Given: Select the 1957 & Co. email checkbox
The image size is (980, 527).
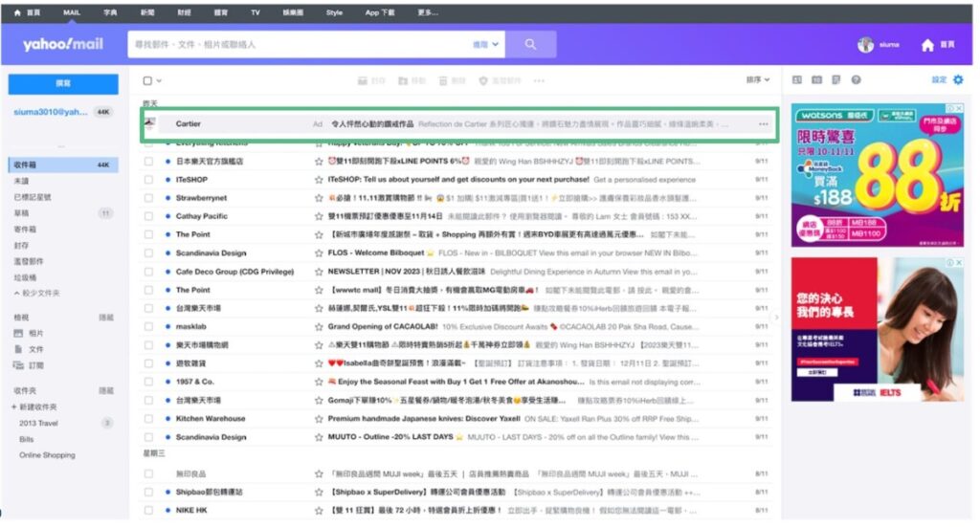Looking at the screenshot, I should click(148, 382).
